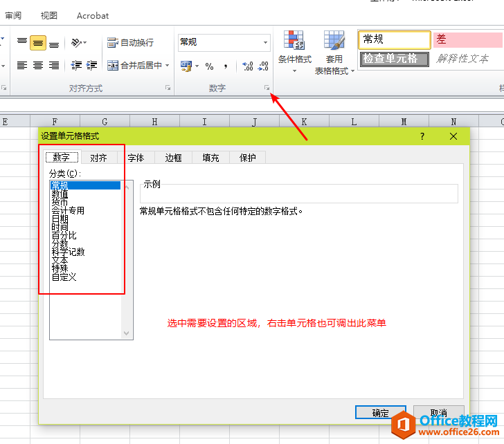Screen dimensions: 504x444
Task: Open the text orientation tool
Action: click(x=78, y=43)
